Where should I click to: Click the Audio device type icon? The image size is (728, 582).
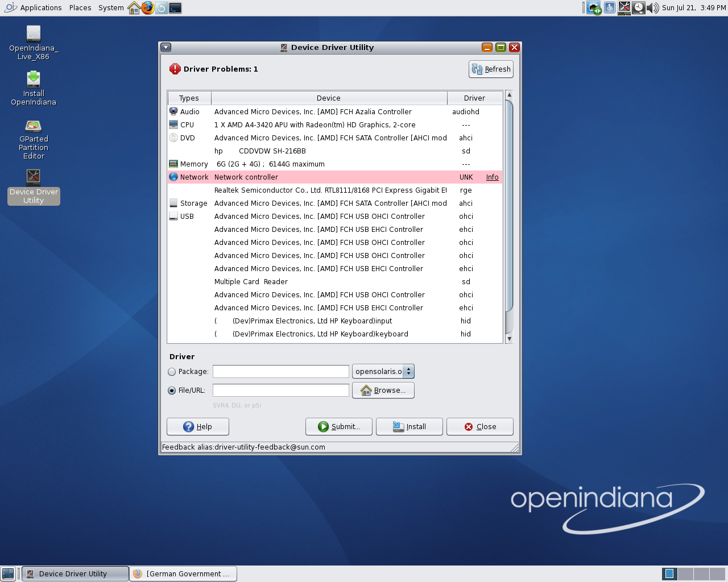tap(173, 111)
